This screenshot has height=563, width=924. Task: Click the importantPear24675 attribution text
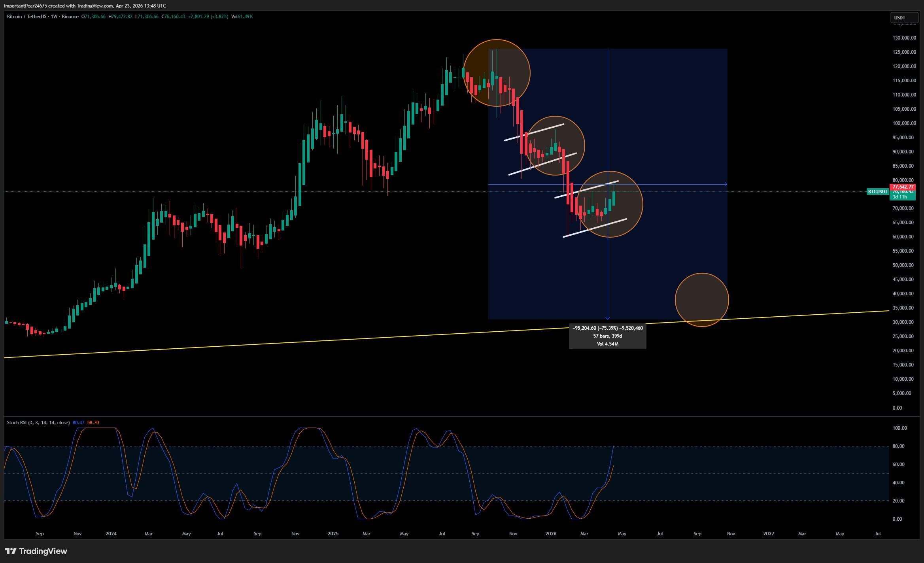pos(25,6)
